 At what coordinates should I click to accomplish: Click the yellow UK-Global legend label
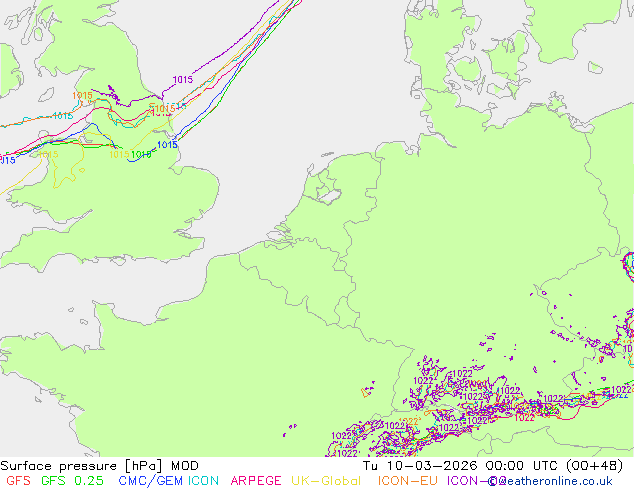[x=326, y=481]
